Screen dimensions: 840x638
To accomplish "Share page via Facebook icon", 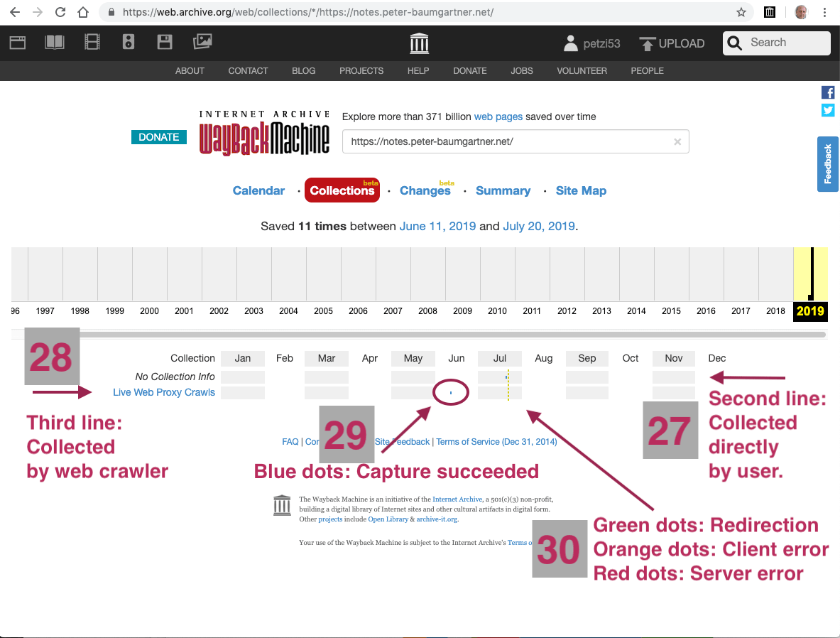I will [x=828, y=92].
